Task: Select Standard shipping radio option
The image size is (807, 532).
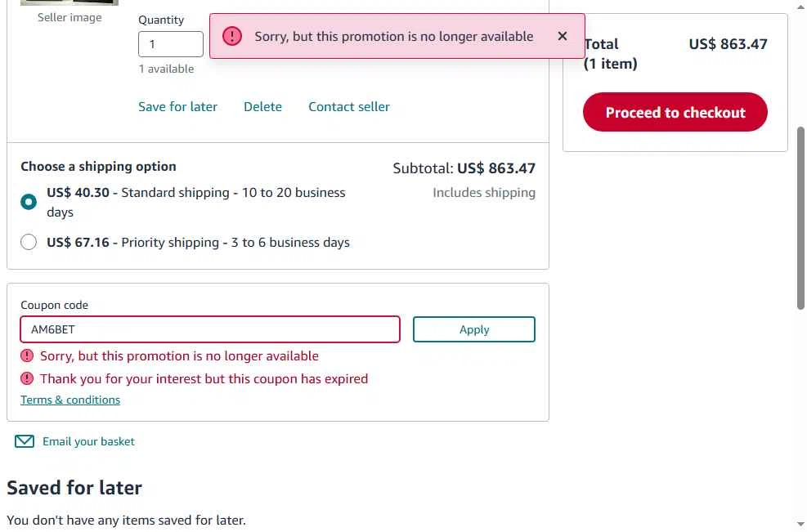Action: tap(29, 202)
